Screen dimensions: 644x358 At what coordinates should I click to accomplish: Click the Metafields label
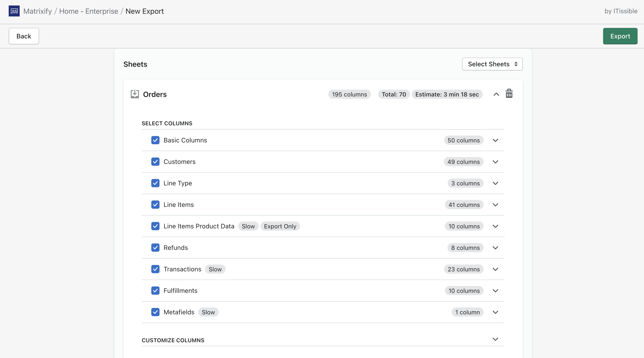(179, 312)
